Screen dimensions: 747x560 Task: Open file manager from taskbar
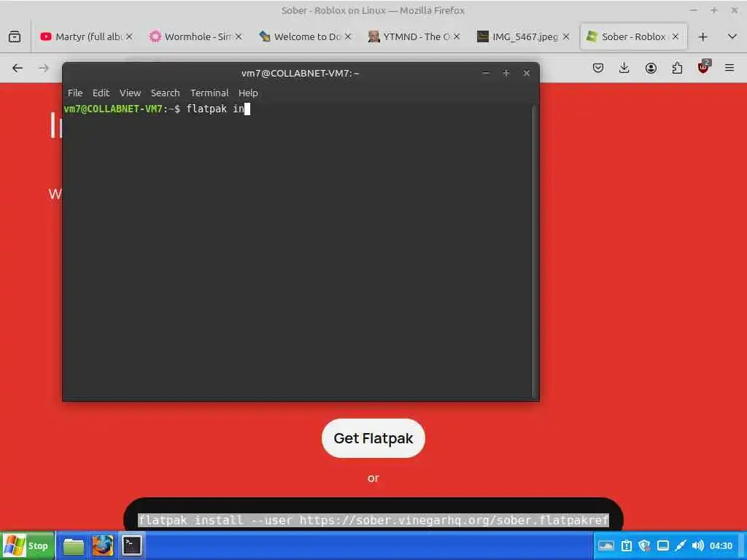click(x=74, y=546)
